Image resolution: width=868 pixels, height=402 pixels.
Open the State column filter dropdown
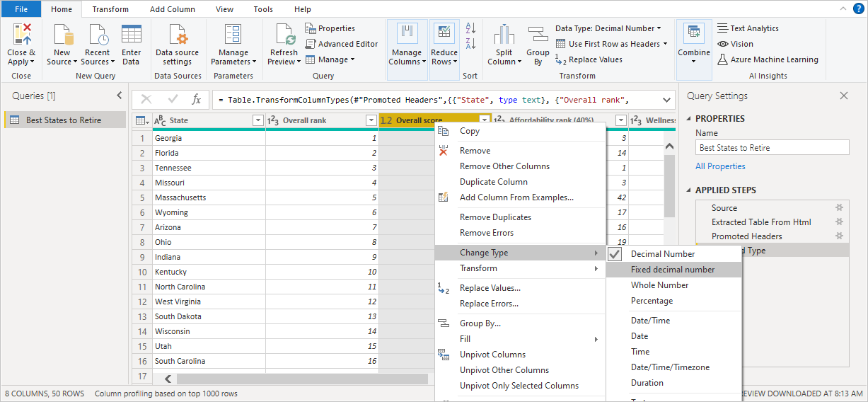tap(257, 121)
